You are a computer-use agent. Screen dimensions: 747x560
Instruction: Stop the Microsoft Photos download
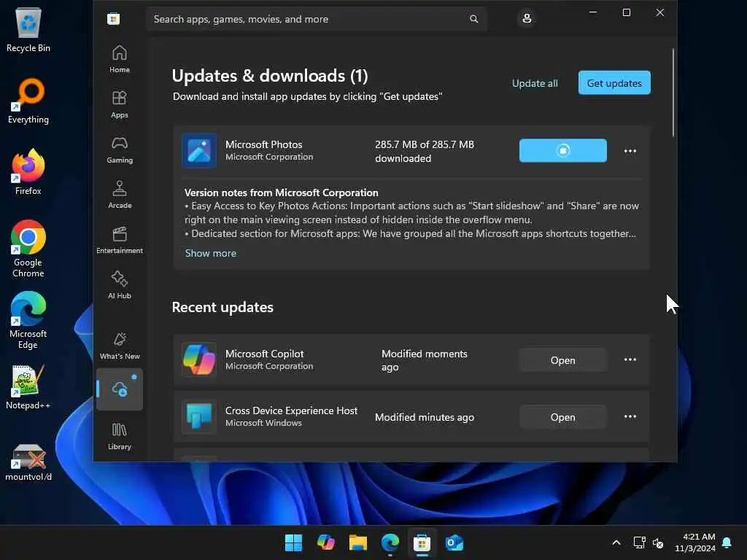coord(563,150)
